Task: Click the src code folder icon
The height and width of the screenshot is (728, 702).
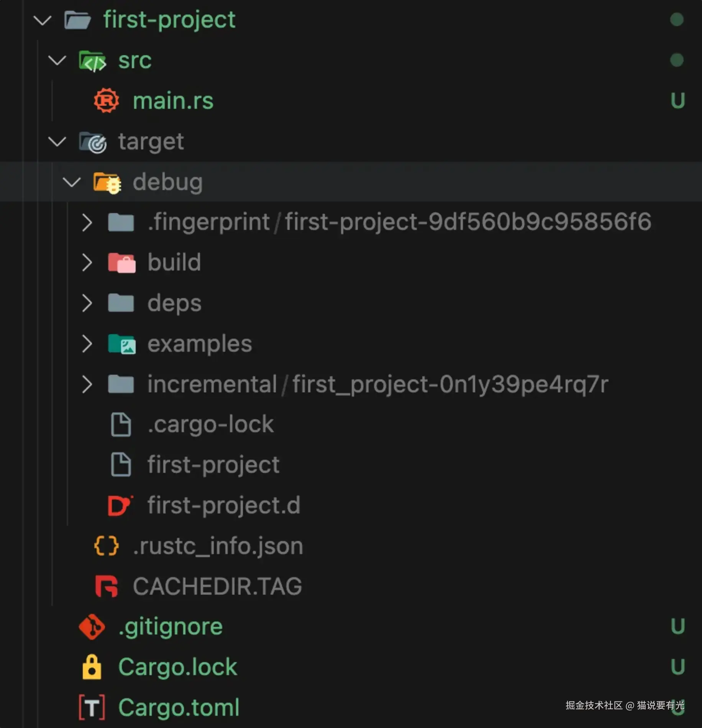Action: (x=92, y=61)
